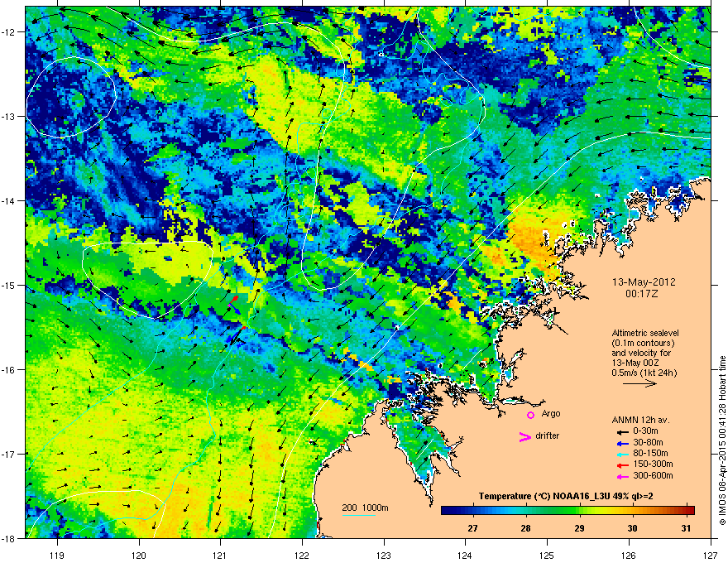Select the time label 00:17Z

click(x=642, y=294)
